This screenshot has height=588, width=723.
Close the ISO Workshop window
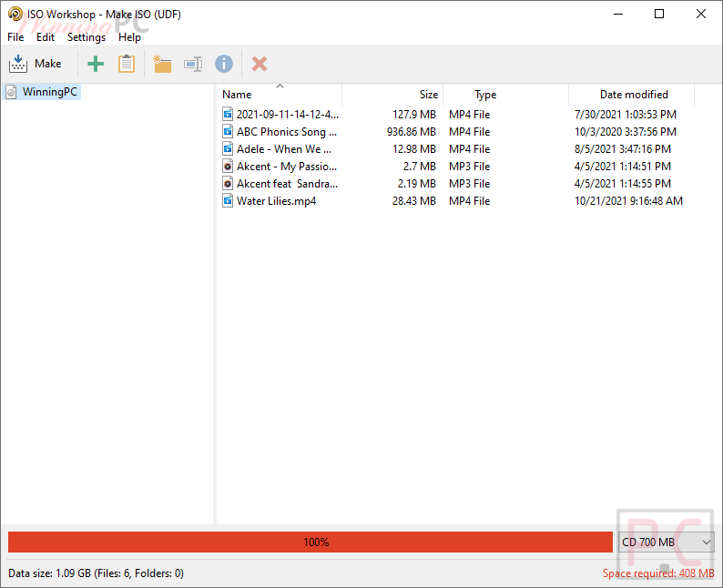[x=701, y=14]
